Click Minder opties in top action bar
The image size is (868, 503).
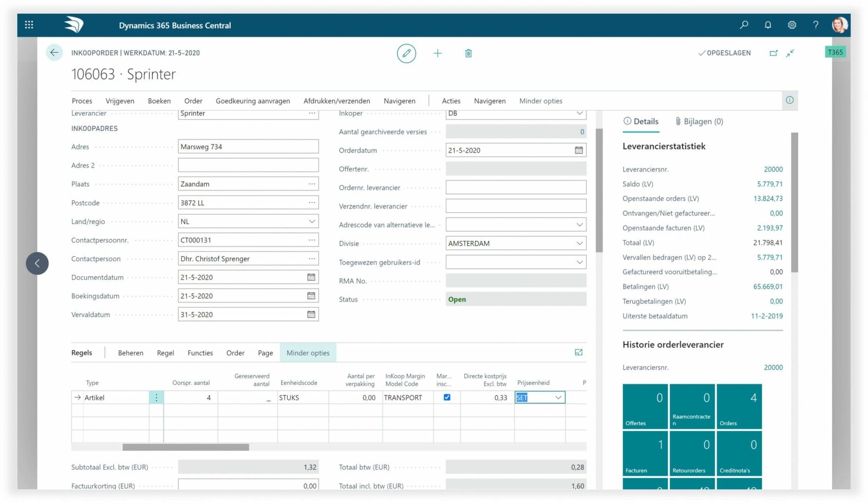pos(541,101)
